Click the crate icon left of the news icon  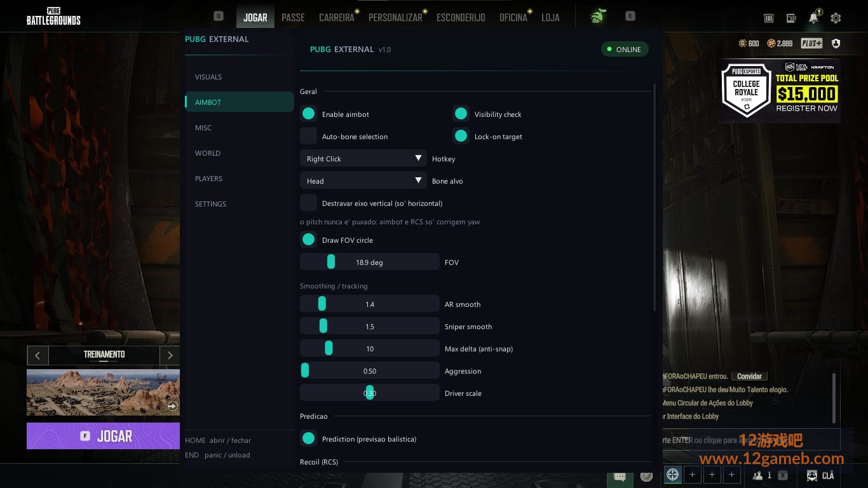pos(769,18)
